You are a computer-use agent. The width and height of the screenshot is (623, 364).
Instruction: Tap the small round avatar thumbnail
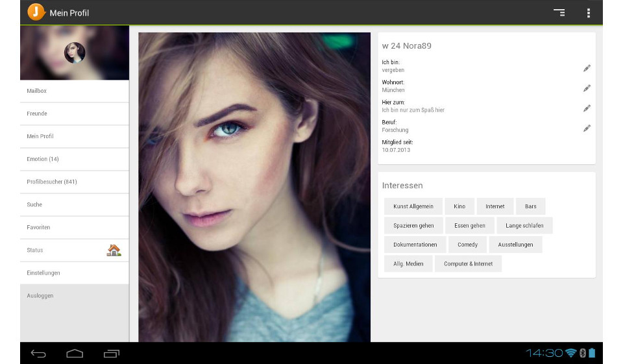(75, 53)
